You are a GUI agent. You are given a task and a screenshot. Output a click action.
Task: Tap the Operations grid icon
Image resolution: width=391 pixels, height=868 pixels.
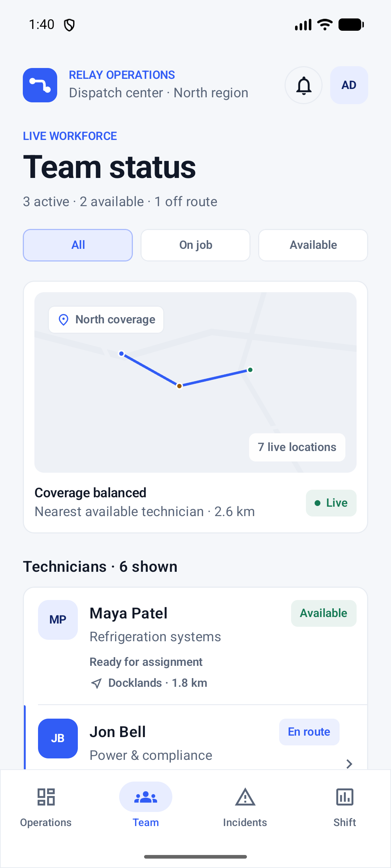pos(46,797)
